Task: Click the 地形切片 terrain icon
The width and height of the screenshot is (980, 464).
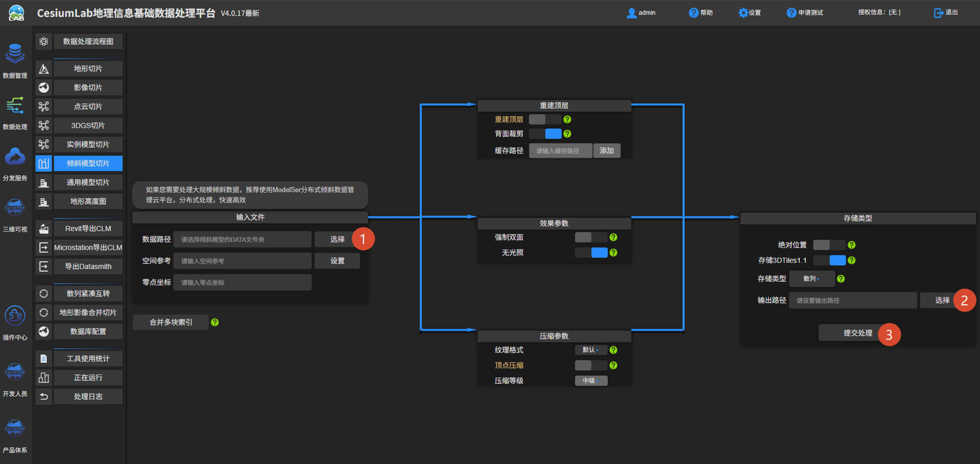Action: click(44, 68)
